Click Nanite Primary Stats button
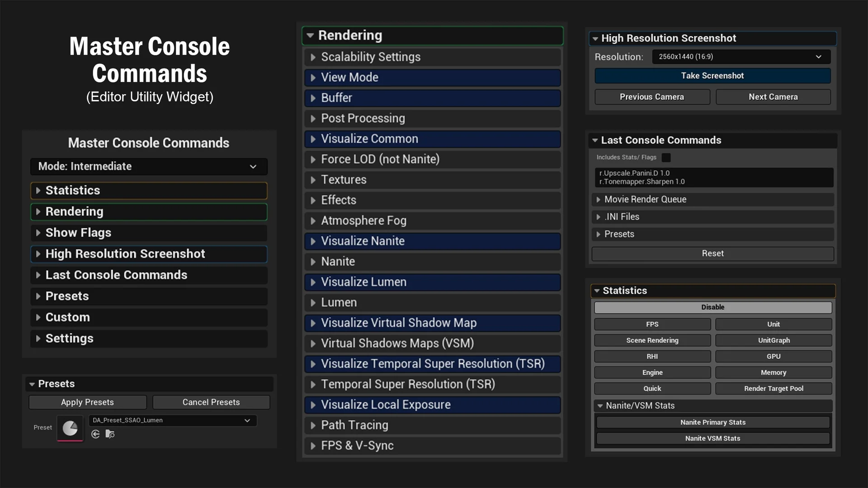 coord(712,422)
